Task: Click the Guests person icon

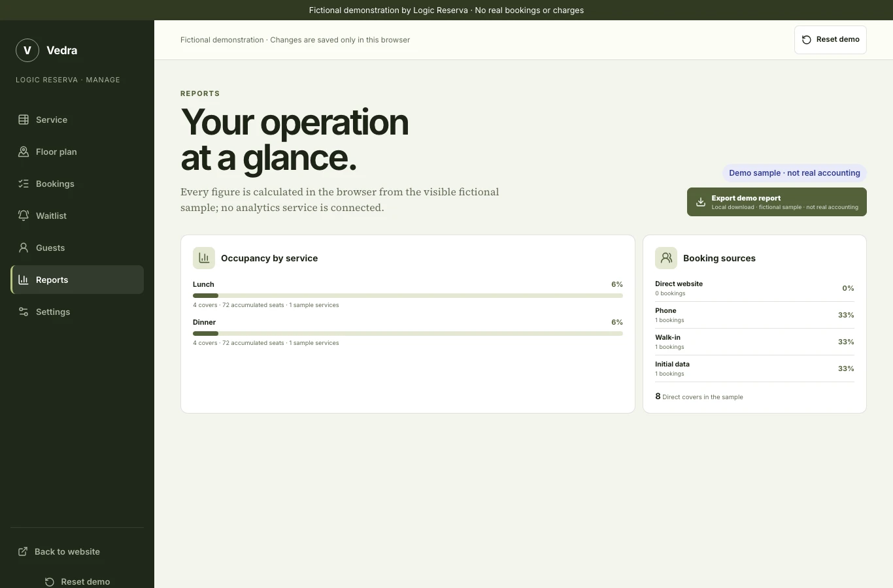Action: [24, 248]
